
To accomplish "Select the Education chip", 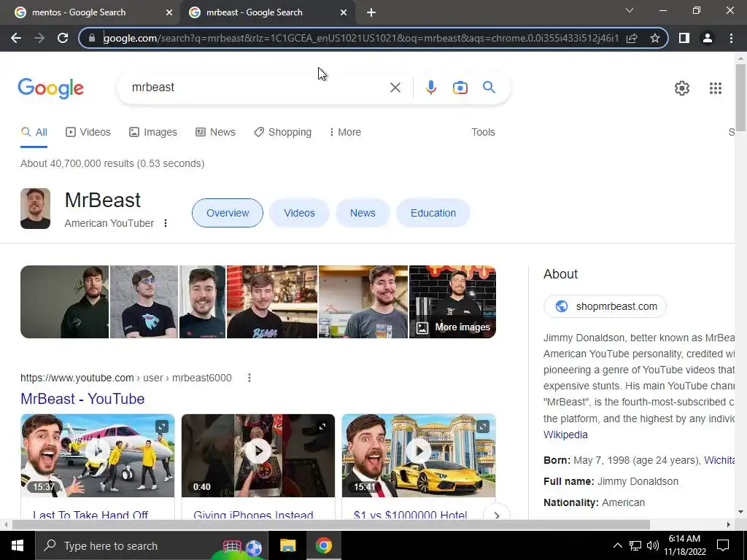I will pos(433,213).
